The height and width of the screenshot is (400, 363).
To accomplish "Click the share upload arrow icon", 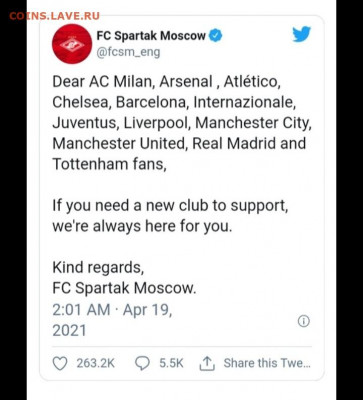I will [x=207, y=363].
